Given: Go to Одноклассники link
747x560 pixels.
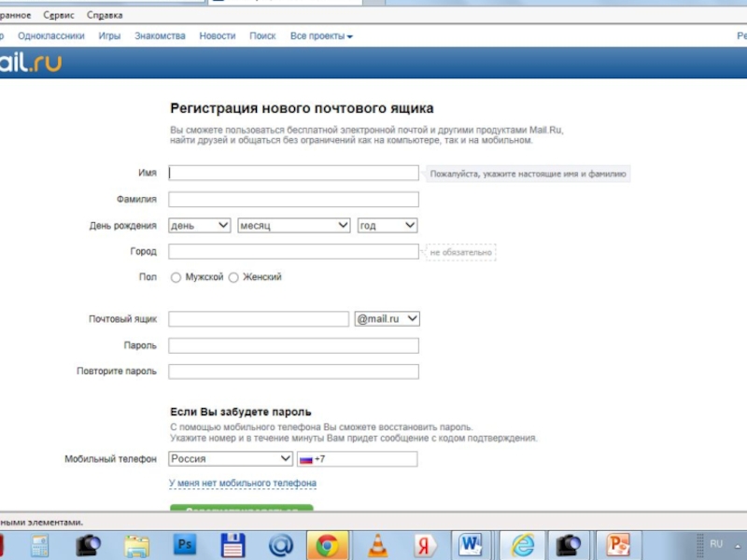Looking at the screenshot, I should coord(51,35).
